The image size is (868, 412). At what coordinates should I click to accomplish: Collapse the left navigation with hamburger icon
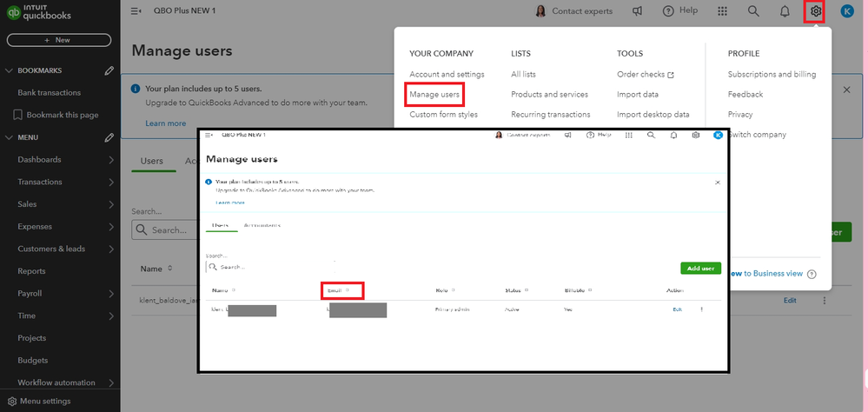pos(136,11)
